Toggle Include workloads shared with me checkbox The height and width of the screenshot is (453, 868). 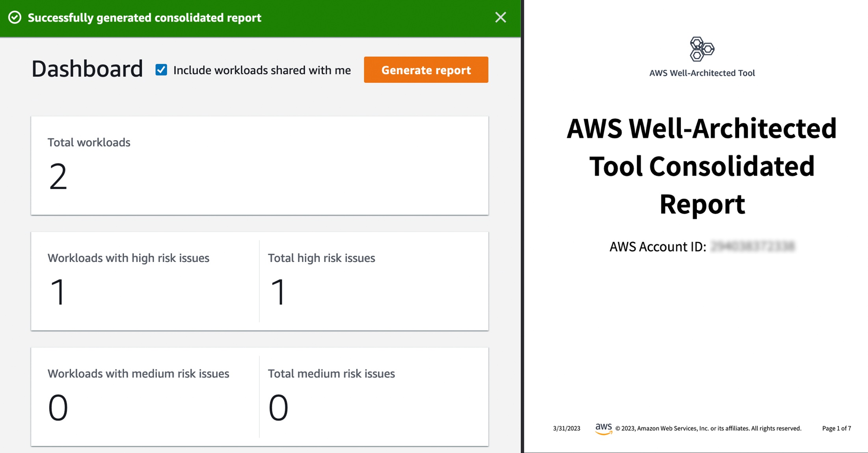pyautogui.click(x=161, y=70)
